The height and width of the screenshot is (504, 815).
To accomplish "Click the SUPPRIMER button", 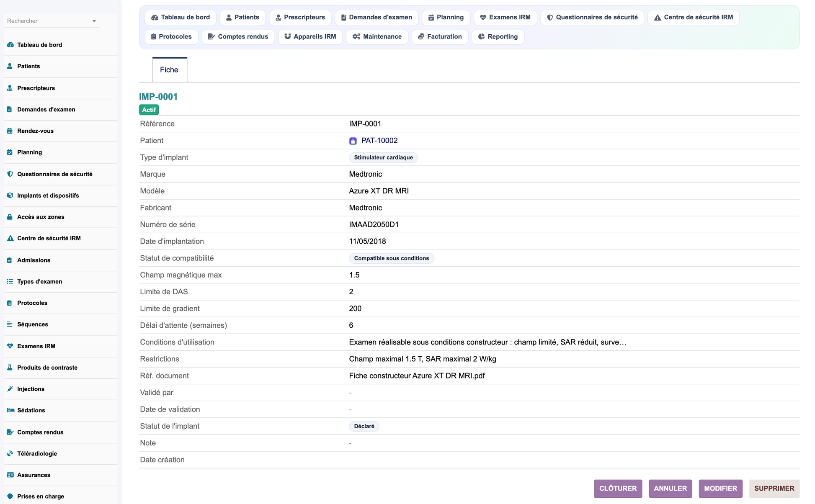I will [774, 489].
